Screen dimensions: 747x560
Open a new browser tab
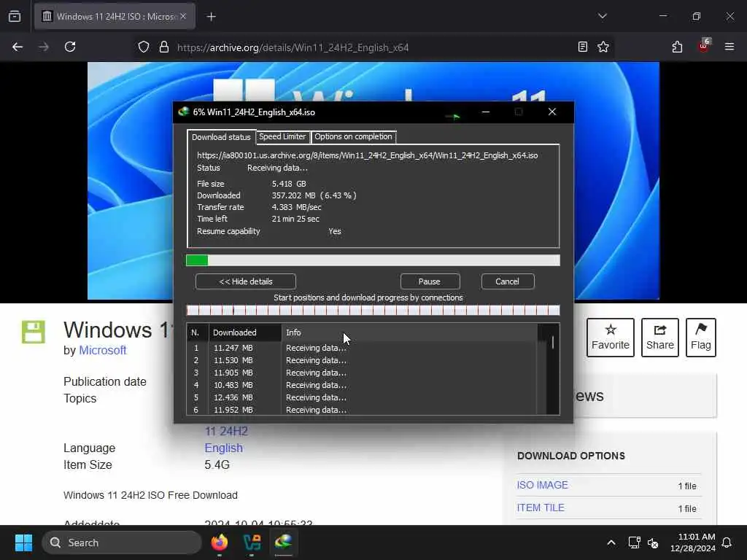[x=211, y=17]
